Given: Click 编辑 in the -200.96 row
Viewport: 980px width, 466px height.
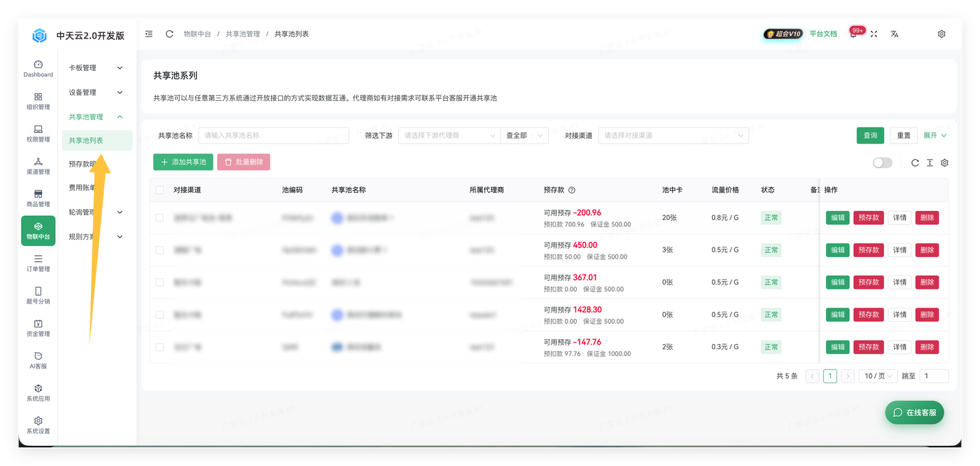Looking at the screenshot, I should click(x=838, y=218).
